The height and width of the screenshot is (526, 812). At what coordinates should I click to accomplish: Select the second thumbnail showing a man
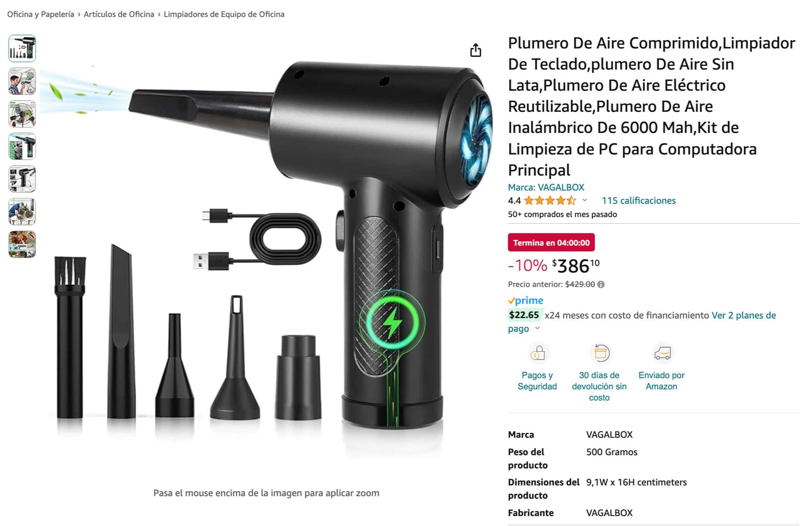(x=22, y=81)
